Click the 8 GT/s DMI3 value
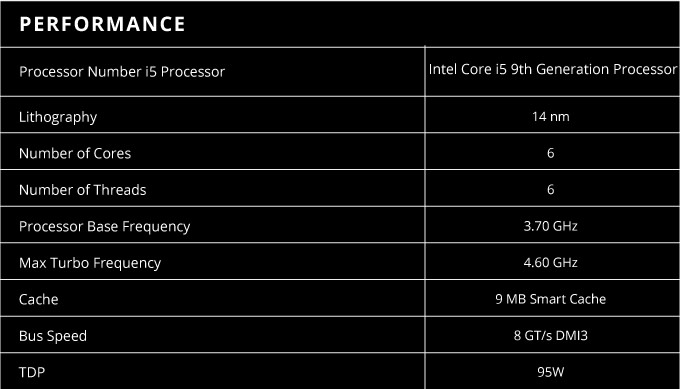 550,335
